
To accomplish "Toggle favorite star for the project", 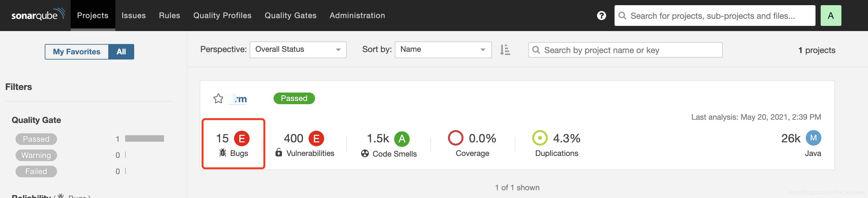I will click(218, 98).
